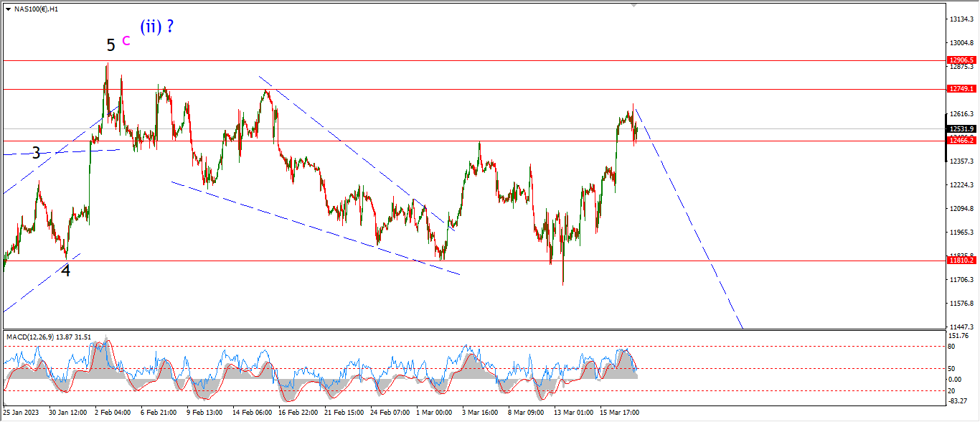
Task: Click the red 12749.1 price tag
Action: pos(961,89)
